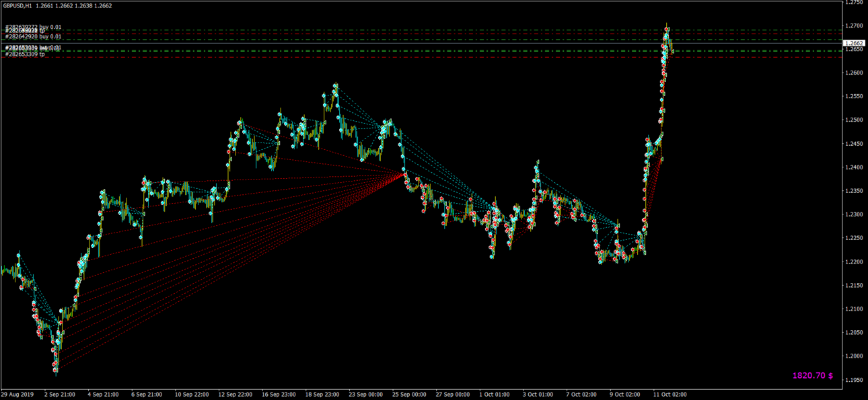The height and width of the screenshot is (400, 868).
Task: Click the 9 Oct 02:00 time label
Action: [x=625, y=395]
